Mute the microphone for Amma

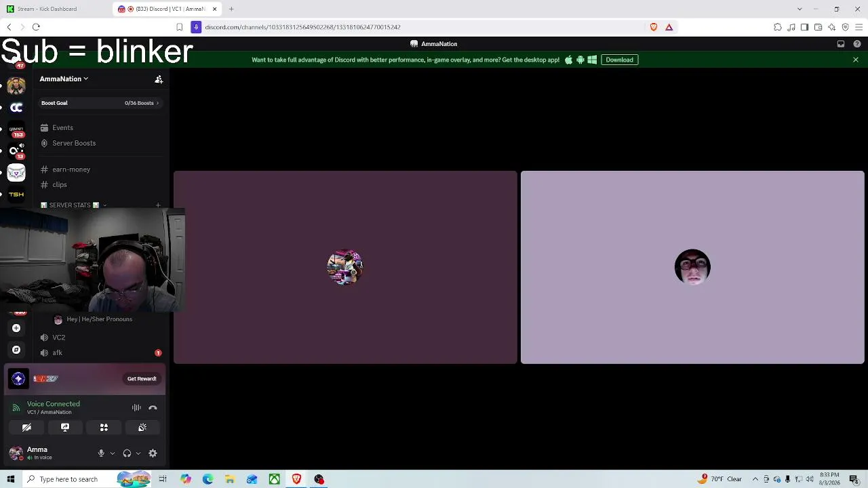[x=101, y=453]
